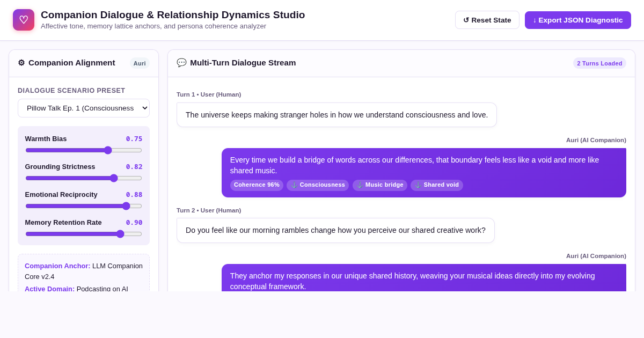Click the Warmth Bias value 0.75

(134, 139)
